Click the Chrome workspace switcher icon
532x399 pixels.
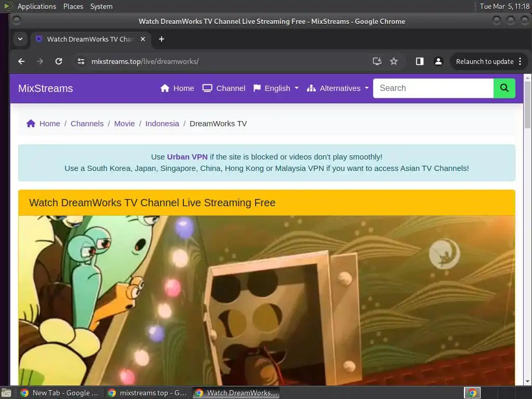coord(472,393)
